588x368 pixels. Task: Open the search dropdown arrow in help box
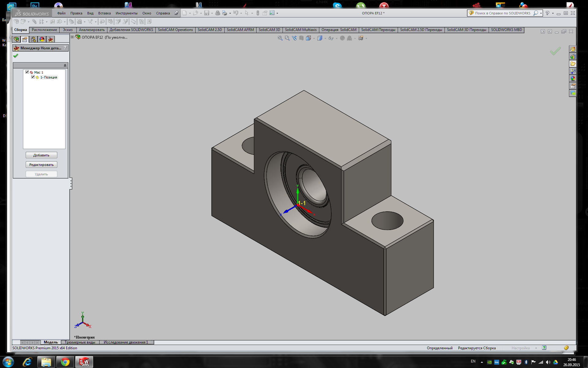[541, 13]
